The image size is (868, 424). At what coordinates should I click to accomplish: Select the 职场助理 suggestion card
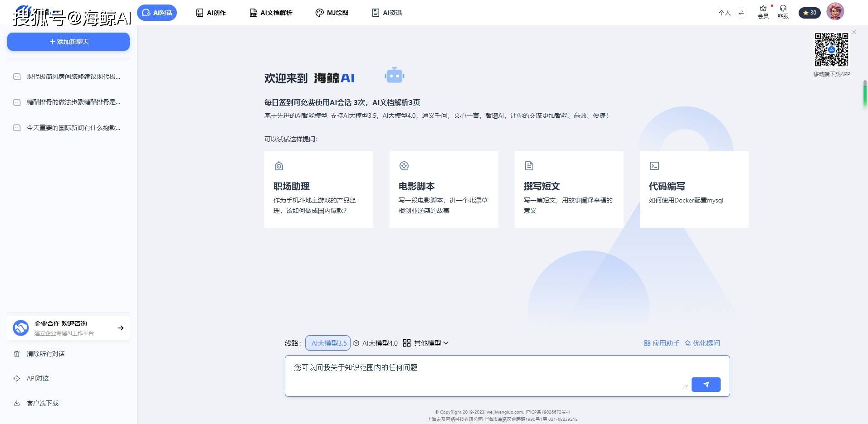[x=319, y=189]
